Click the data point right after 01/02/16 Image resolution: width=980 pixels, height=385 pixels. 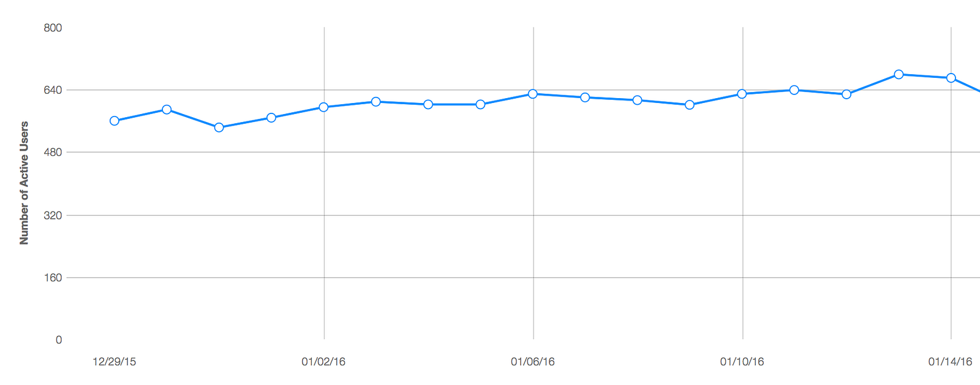click(376, 102)
